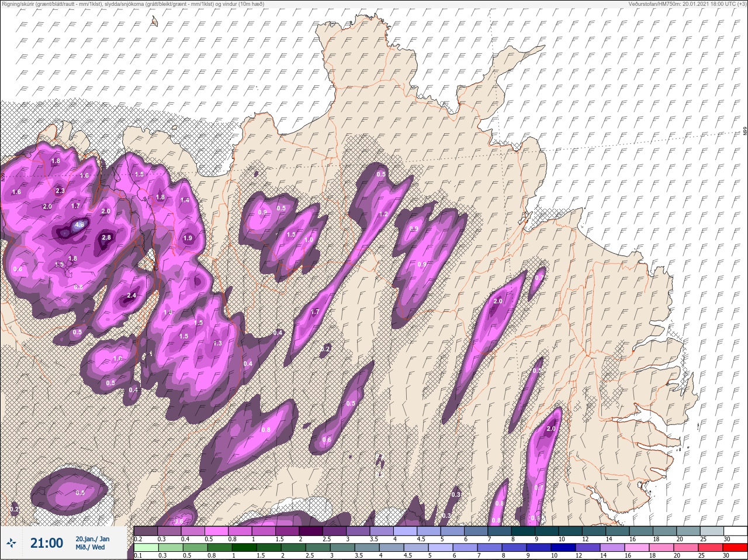Click the 'Mið./ Wed' weekday label

point(90,547)
